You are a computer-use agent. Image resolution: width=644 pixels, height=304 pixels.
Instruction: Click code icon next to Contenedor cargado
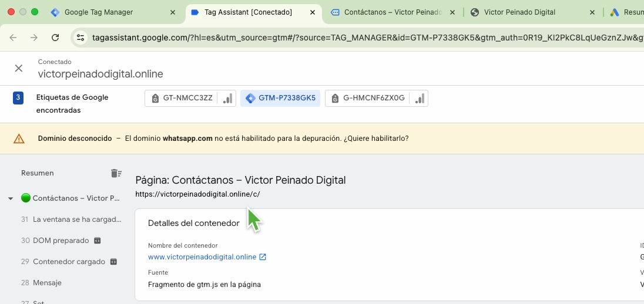tap(114, 262)
